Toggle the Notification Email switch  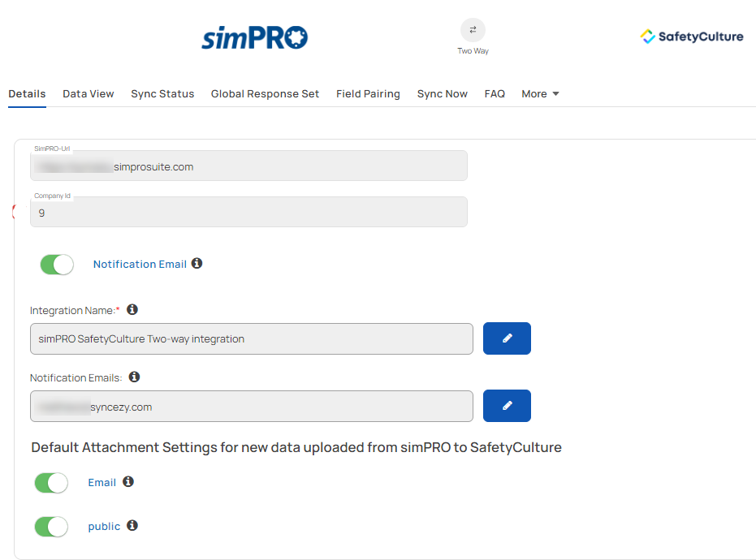pyautogui.click(x=57, y=265)
